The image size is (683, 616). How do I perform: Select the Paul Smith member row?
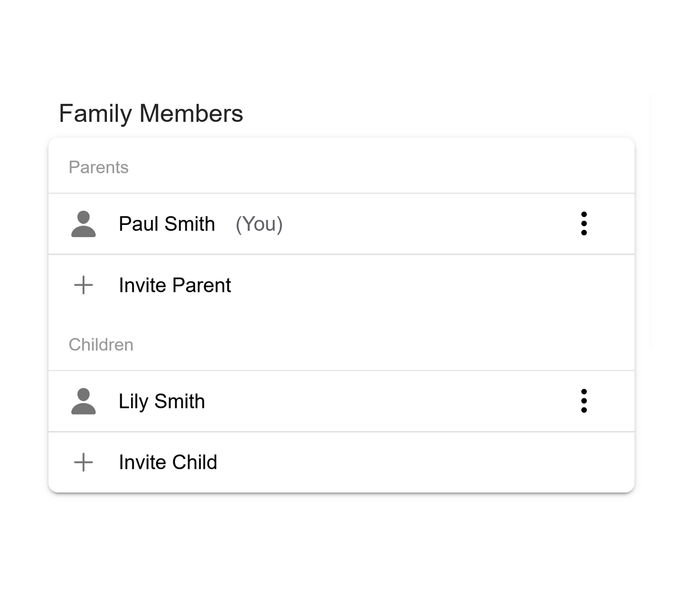pos(319,224)
